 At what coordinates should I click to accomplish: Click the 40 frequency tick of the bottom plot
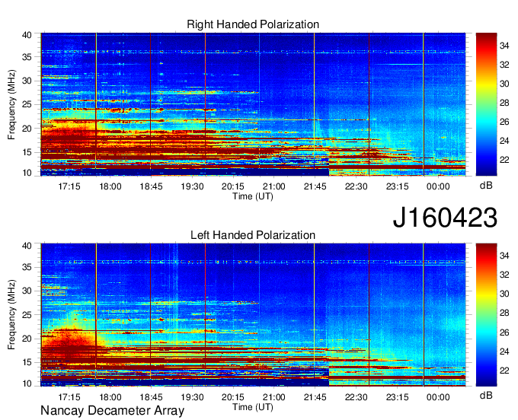[27, 246]
